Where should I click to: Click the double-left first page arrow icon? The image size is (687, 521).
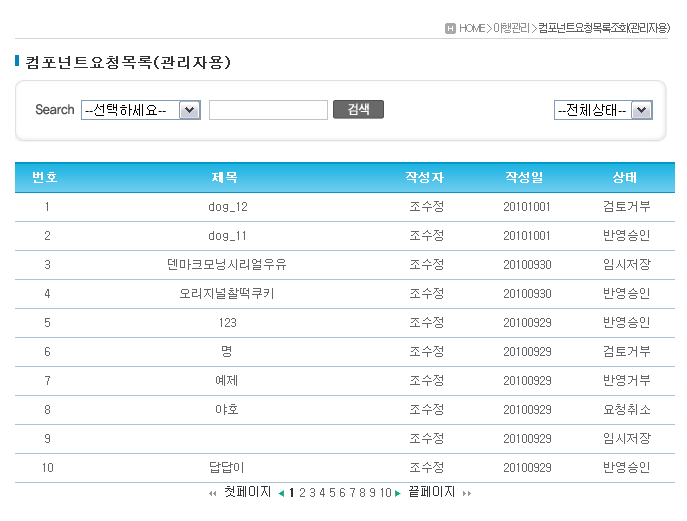point(212,493)
